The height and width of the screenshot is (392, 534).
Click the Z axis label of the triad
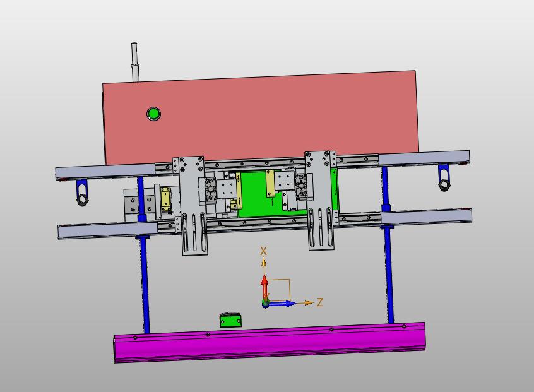[x=320, y=302]
